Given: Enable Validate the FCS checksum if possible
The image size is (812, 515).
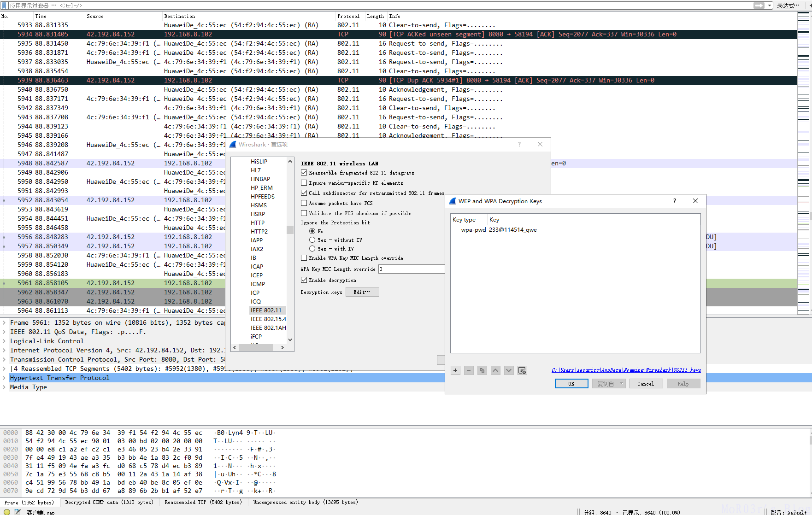Looking at the screenshot, I should click(x=304, y=213).
